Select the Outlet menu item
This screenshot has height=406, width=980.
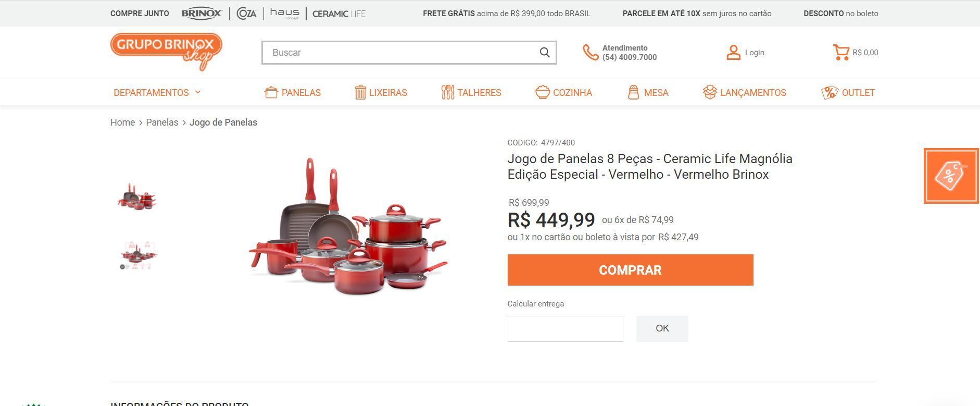(x=848, y=93)
